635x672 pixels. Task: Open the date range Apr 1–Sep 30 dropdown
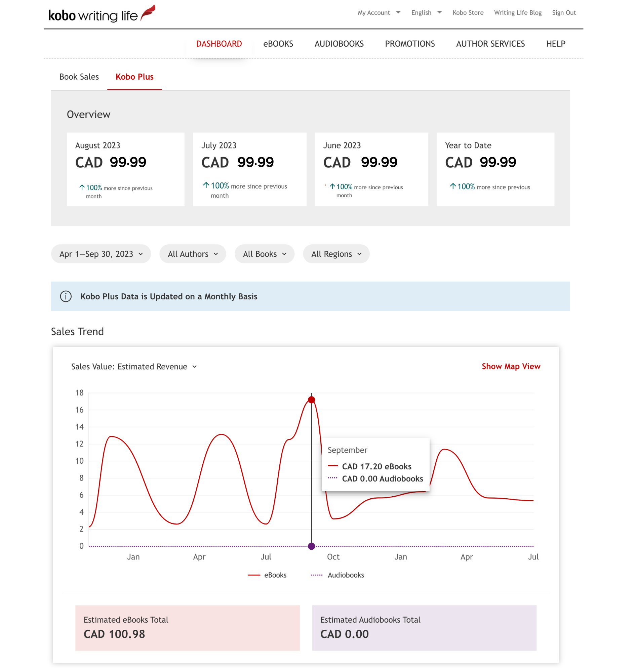point(101,254)
